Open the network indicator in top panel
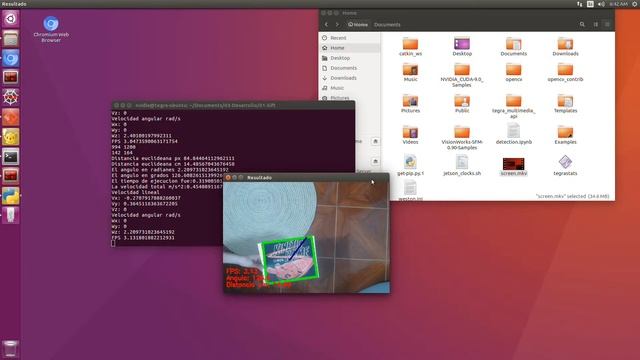The height and width of the screenshot is (360, 640). click(x=580, y=4)
